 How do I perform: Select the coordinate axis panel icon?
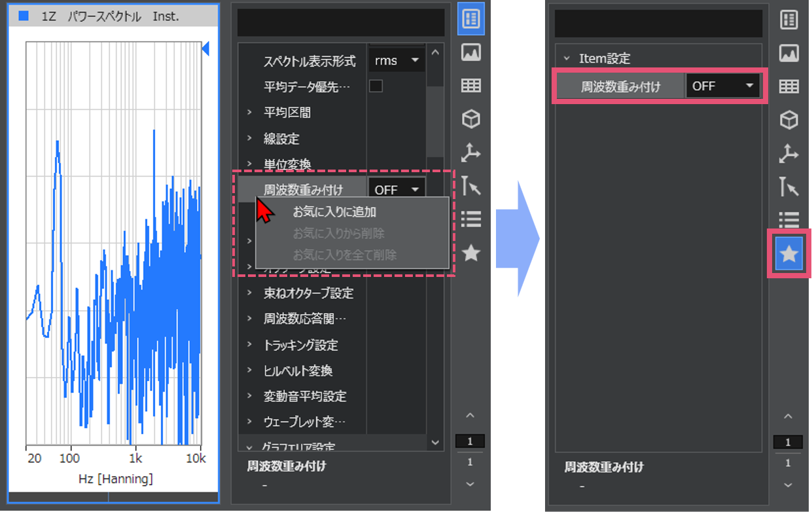pos(471,153)
